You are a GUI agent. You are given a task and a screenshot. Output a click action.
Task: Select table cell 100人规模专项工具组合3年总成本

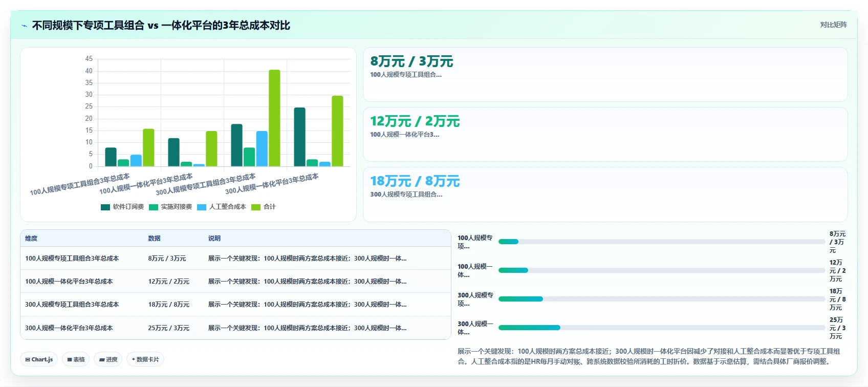click(72, 259)
